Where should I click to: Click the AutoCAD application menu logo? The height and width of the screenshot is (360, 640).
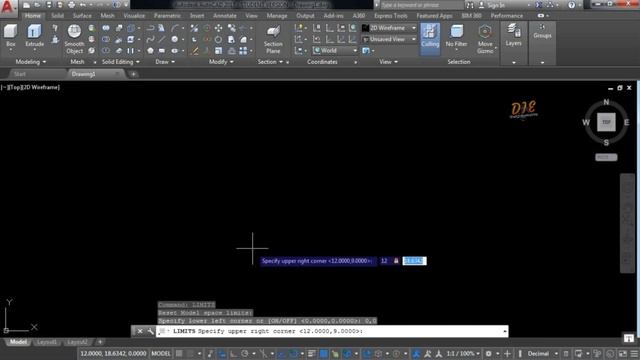8,8
